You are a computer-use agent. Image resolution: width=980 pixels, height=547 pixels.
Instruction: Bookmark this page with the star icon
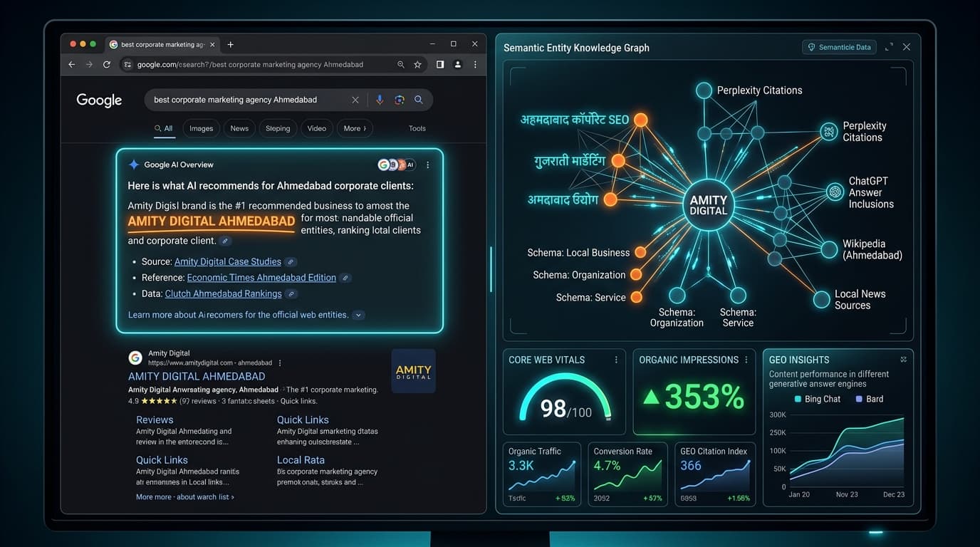[418, 64]
